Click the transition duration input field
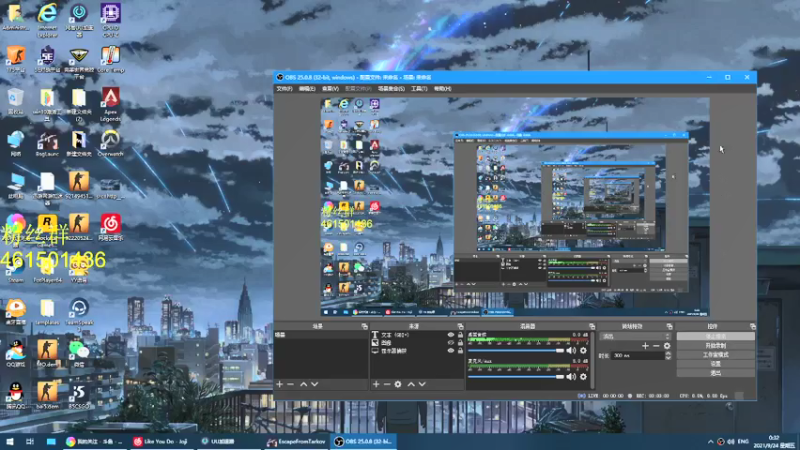The image size is (800, 450). [638, 356]
